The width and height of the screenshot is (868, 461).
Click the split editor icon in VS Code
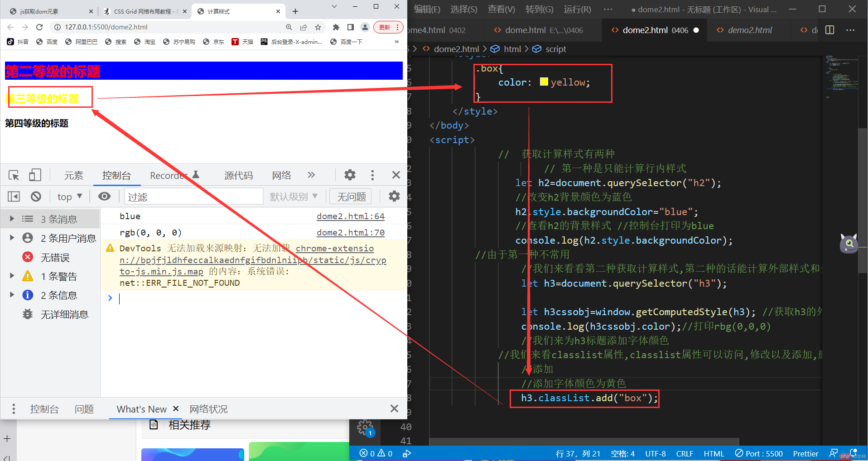coord(830,30)
